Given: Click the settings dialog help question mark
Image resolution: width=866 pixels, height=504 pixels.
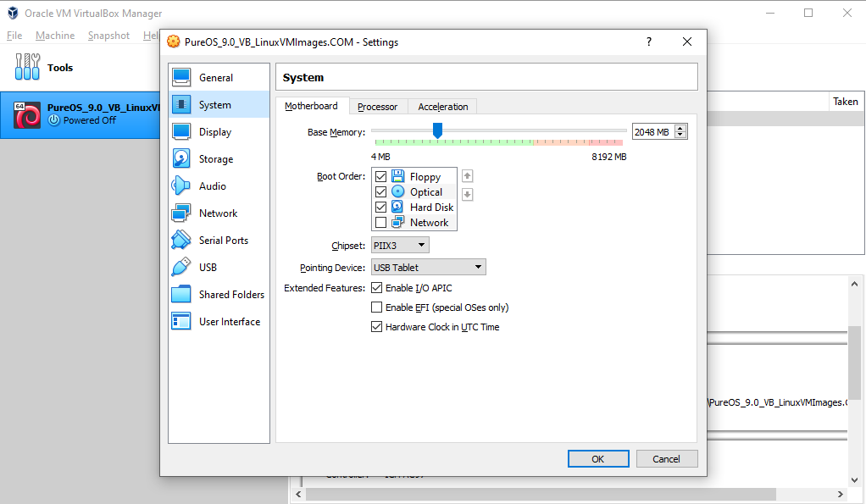Looking at the screenshot, I should tap(649, 42).
